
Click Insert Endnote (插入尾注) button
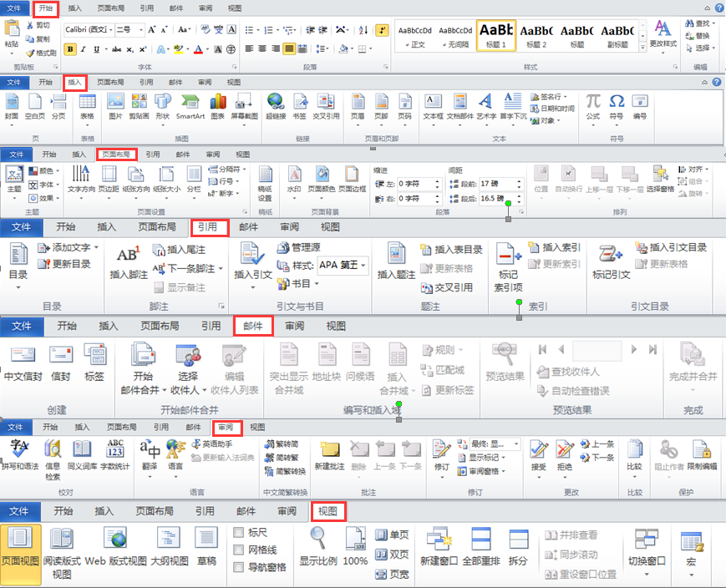pos(180,250)
